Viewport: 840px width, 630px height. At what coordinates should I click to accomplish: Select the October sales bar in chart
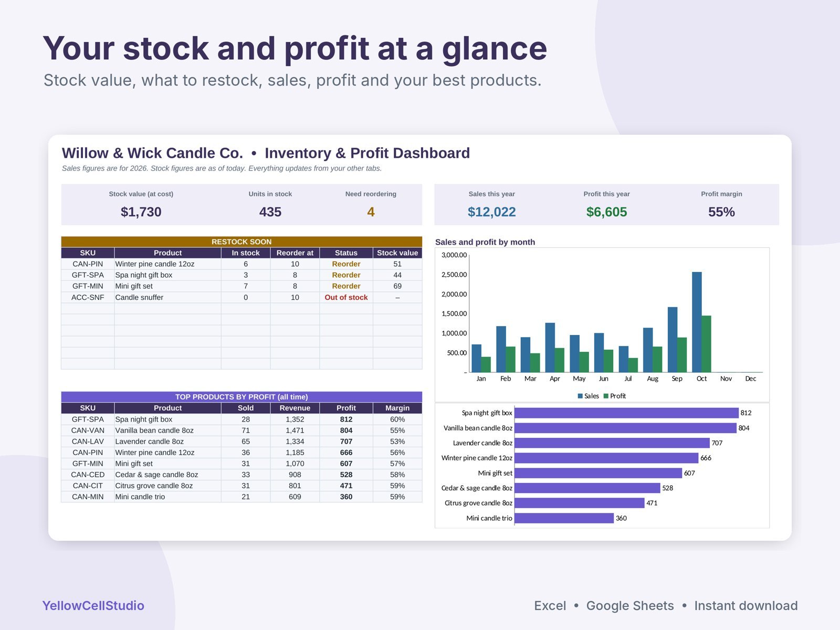[697, 322]
